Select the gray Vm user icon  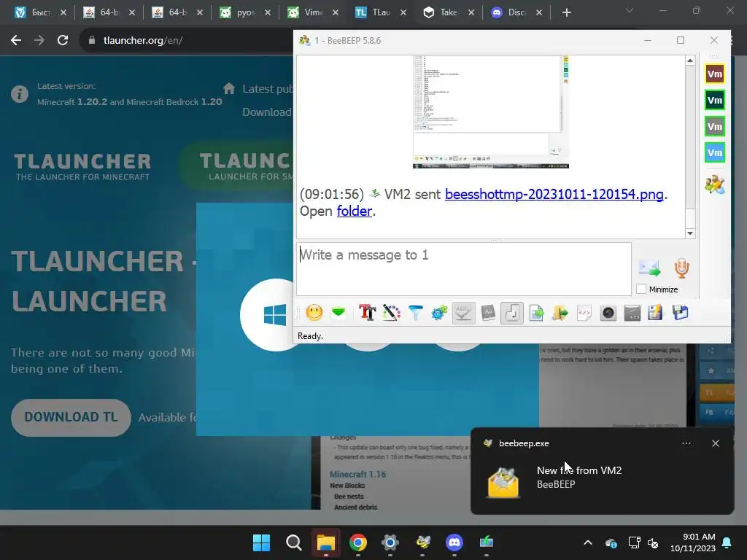click(x=715, y=126)
